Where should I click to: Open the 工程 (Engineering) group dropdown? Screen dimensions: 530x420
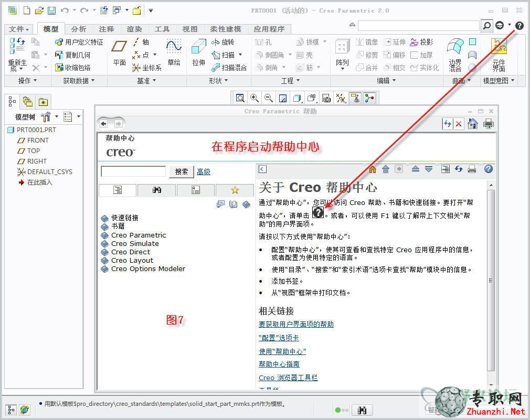tap(290, 81)
